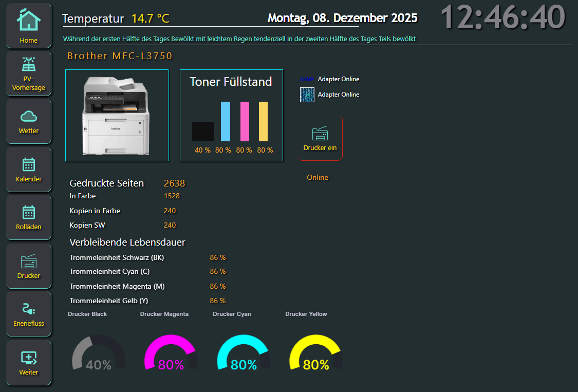Click the SNMP adapter status icon
This screenshot has height=392, width=578.
[307, 79]
